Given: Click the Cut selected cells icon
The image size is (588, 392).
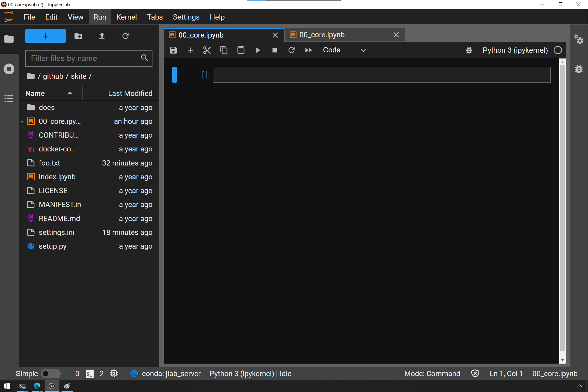Looking at the screenshot, I should tap(206, 50).
